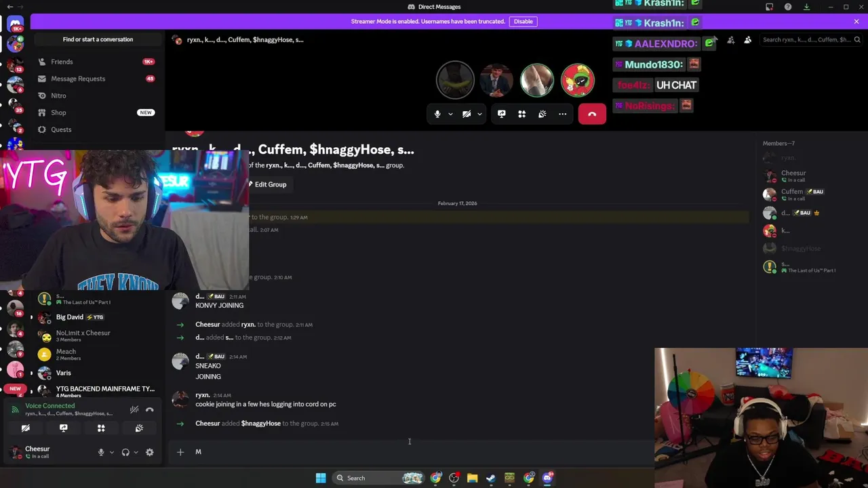Open soundboard in the call controls
This screenshot has height=488, width=868.
point(542,114)
